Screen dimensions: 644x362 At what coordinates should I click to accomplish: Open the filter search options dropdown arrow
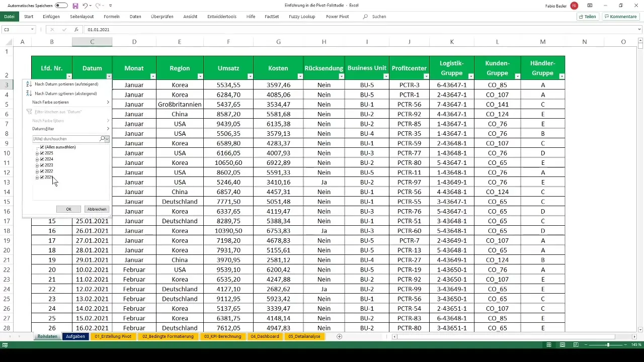(107, 139)
